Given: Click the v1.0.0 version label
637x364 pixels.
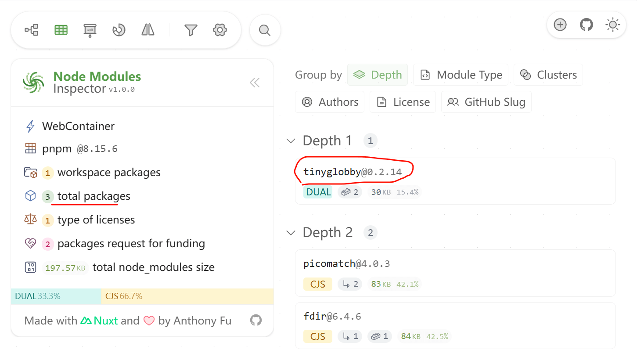Looking at the screenshot, I should pyautogui.click(x=122, y=90).
